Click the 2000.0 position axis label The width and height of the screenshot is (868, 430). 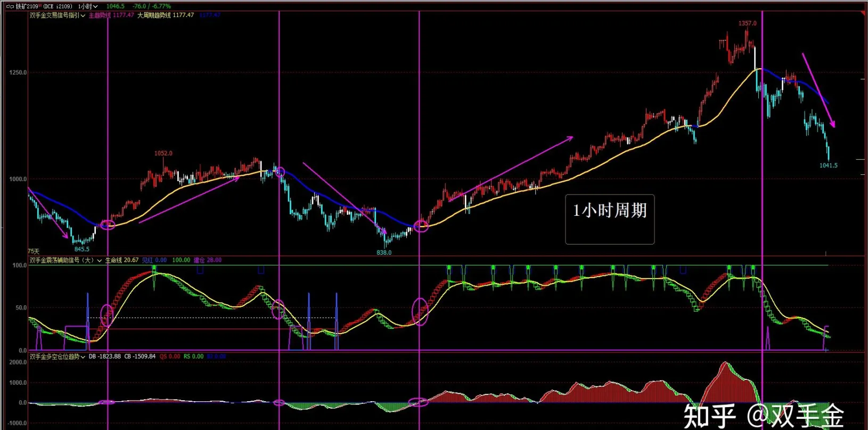point(18,362)
